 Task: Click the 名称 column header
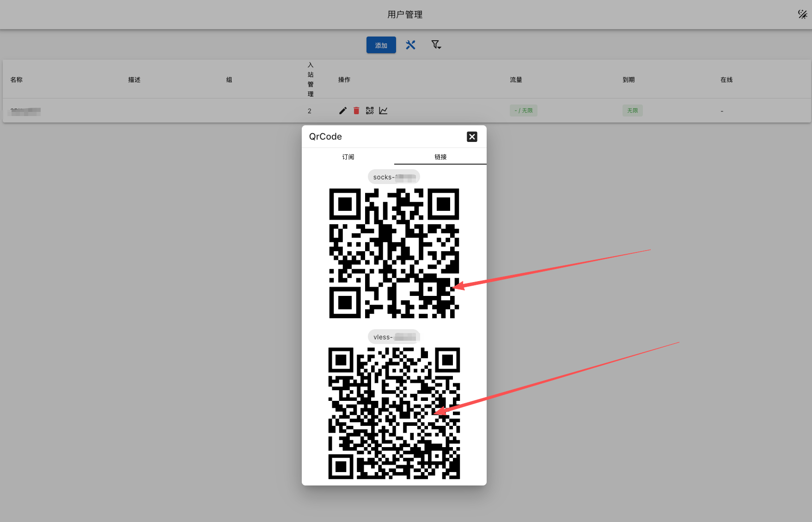coord(17,80)
